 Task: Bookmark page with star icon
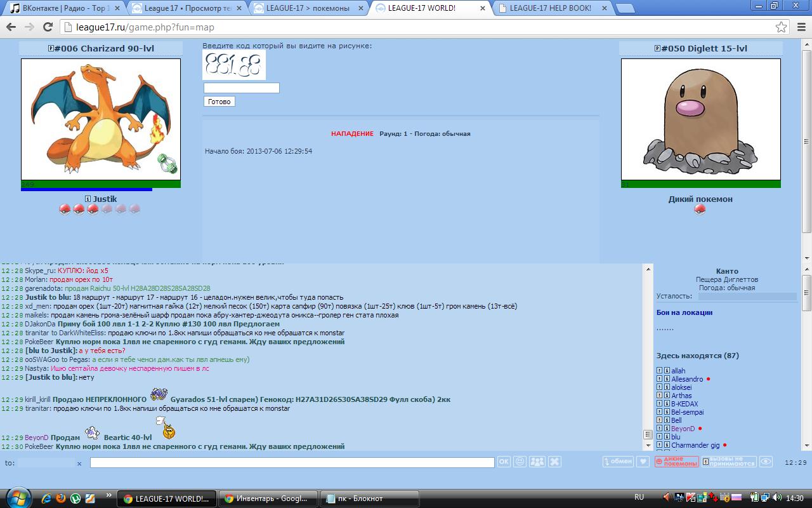pyautogui.click(x=781, y=27)
